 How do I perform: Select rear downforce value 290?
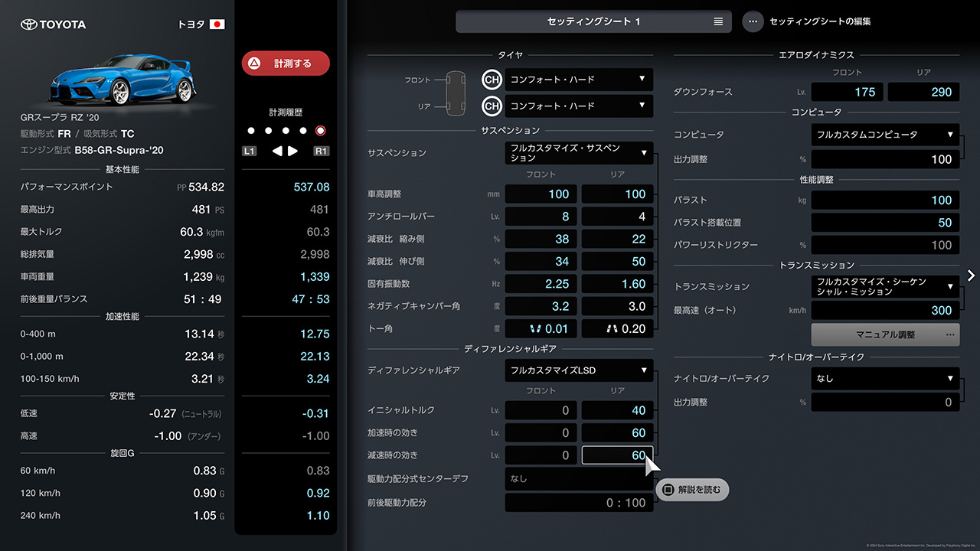click(x=923, y=92)
